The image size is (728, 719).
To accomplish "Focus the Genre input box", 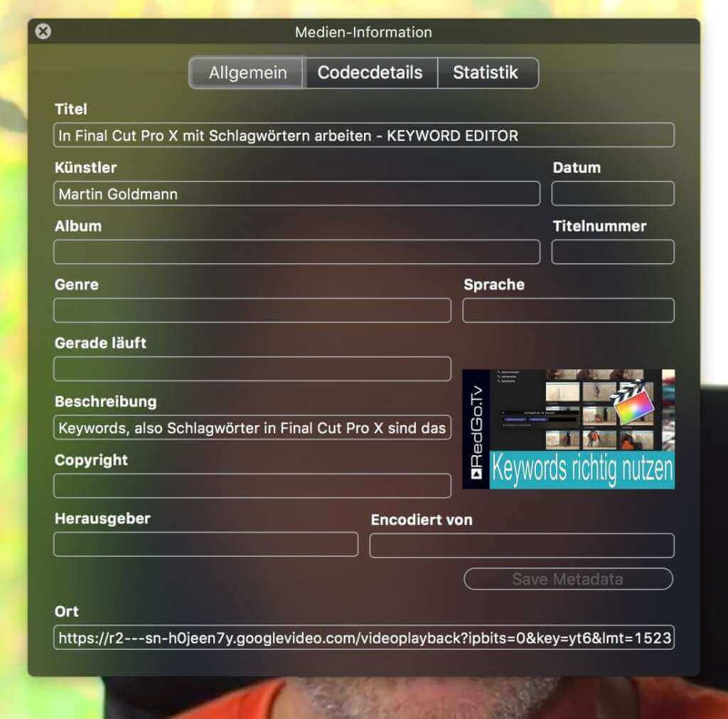I will [252, 311].
